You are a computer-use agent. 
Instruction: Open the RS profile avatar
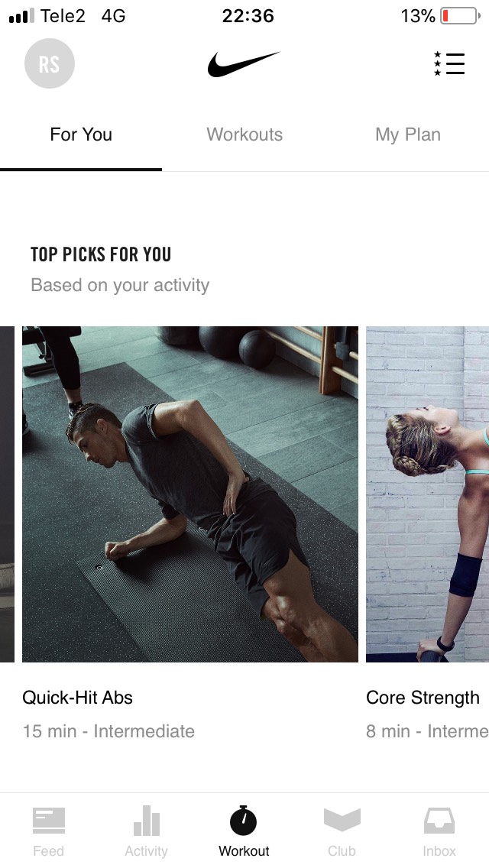pos(50,63)
